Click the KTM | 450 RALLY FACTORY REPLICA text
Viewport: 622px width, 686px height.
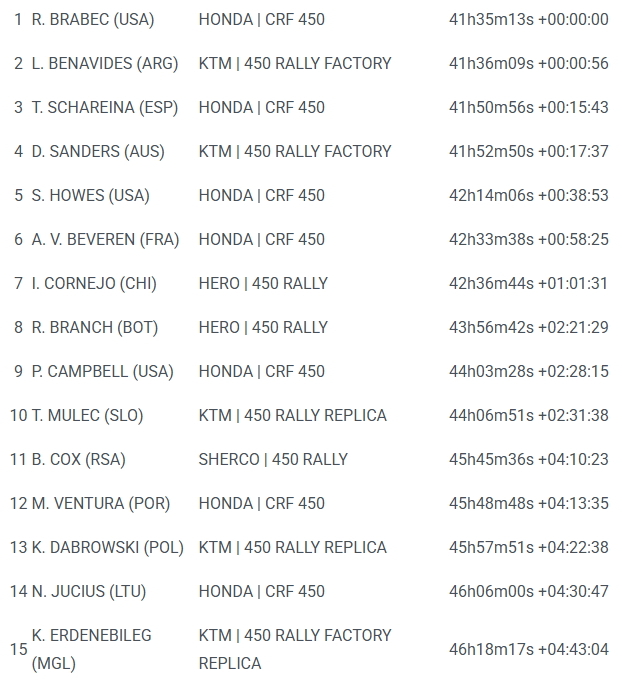(295, 650)
